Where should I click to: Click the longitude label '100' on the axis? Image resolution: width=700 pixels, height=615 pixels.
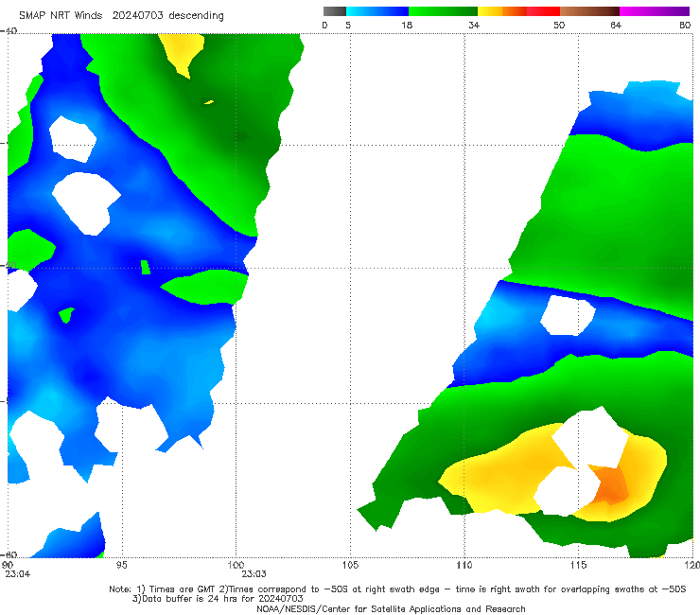236,565
